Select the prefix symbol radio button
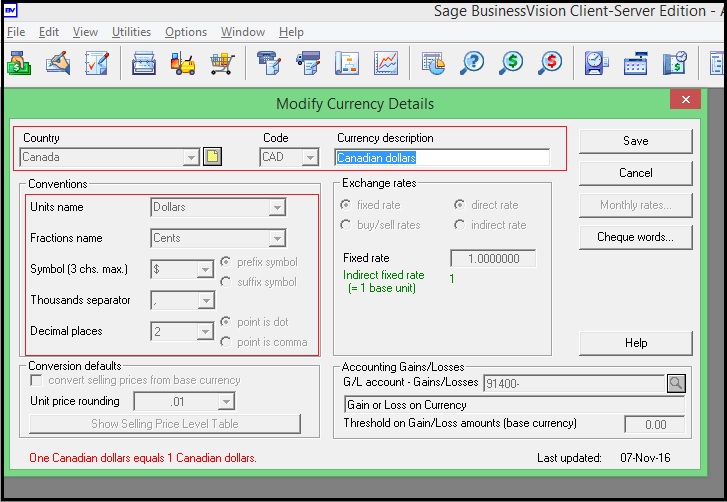Screen dimensions: 727x502 226,262
